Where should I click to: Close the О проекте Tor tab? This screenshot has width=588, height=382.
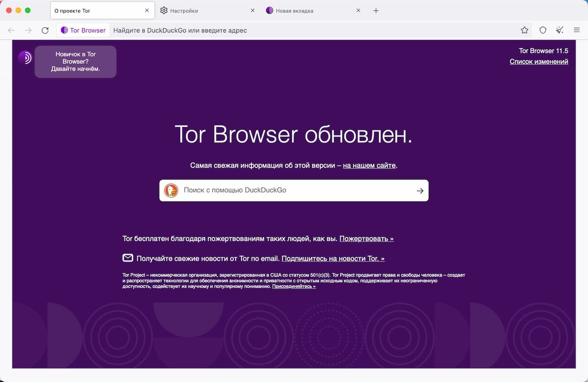(147, 10)
